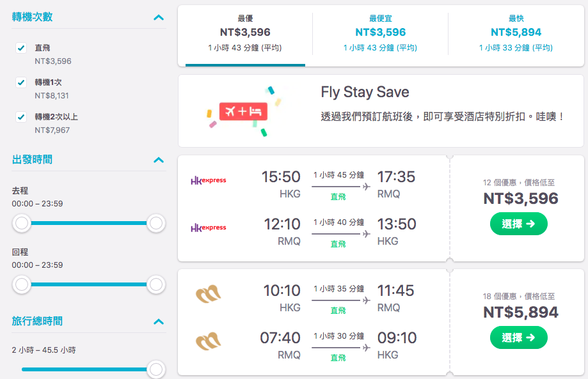The image size is (588, 379).
Task: Uncheck the 轉機2次以上 checkbox
Action: click(21, 117)
